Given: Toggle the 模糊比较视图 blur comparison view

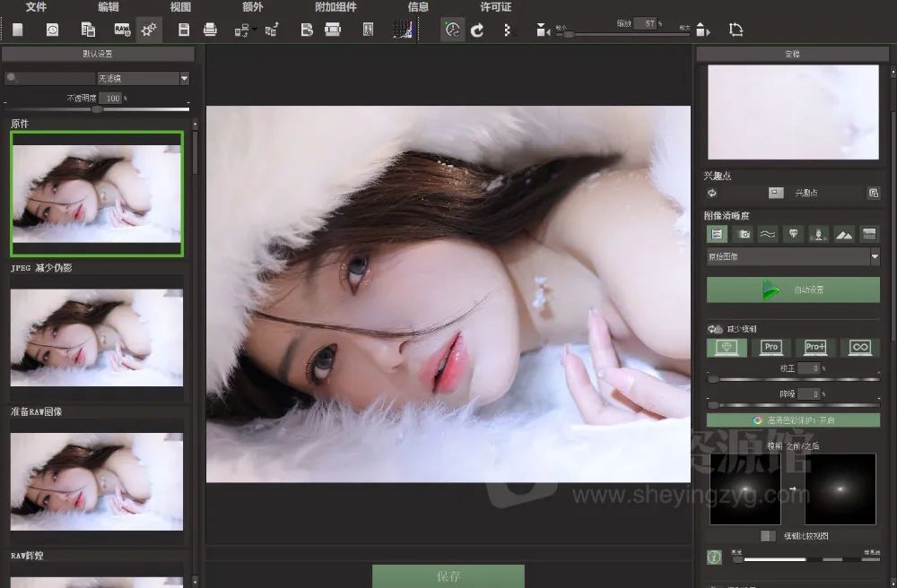Looking at the screenshot, I should pyautogui.click(x=768, y=536).
